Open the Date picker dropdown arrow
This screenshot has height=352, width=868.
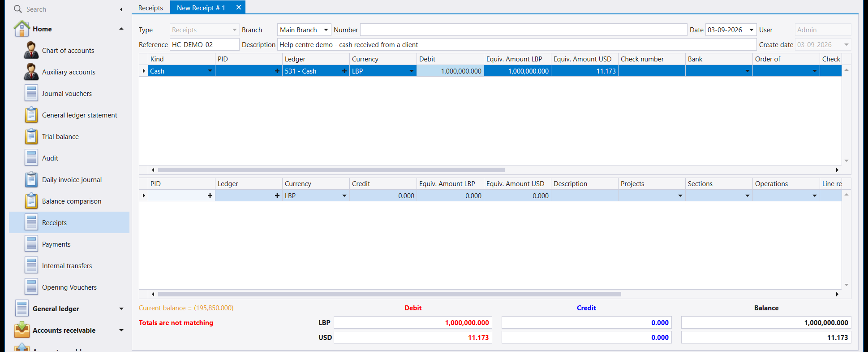click(x=751, y=30)
